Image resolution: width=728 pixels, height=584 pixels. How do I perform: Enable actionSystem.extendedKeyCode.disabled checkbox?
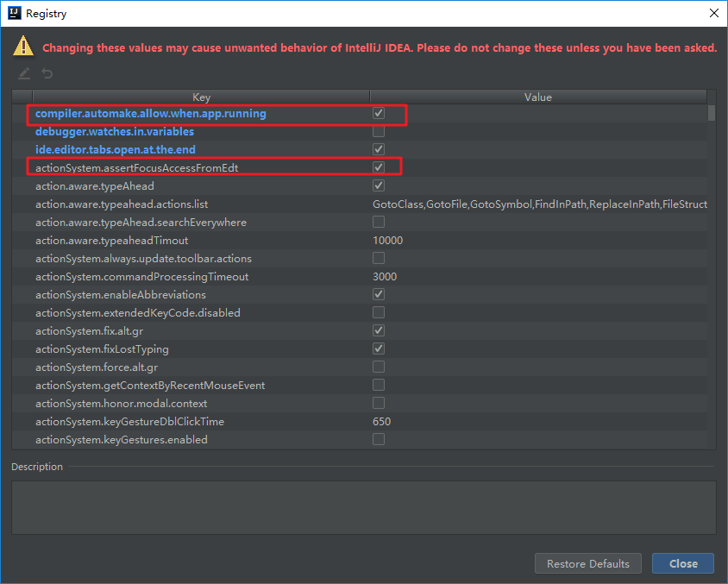point(379,312)
